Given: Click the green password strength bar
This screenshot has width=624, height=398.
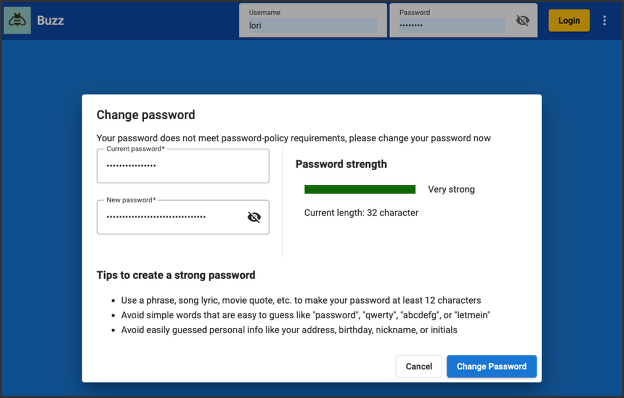Looking at the screenshot, I should click(x=360, y=189).
